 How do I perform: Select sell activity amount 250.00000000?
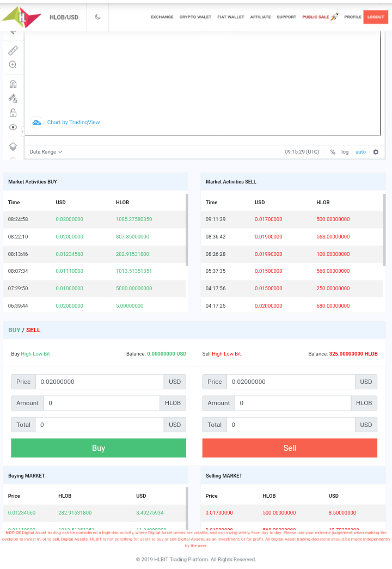(333, 289)
